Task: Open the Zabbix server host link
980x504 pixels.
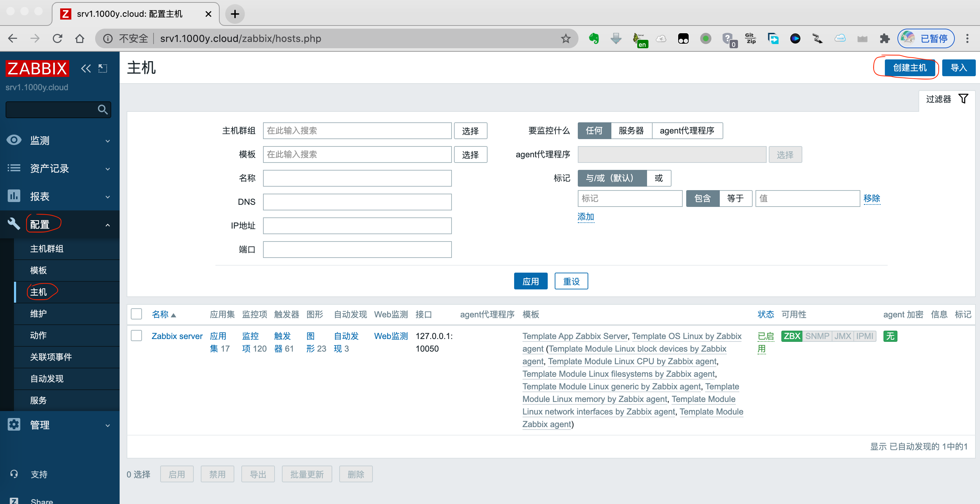Action: point(177,336)
